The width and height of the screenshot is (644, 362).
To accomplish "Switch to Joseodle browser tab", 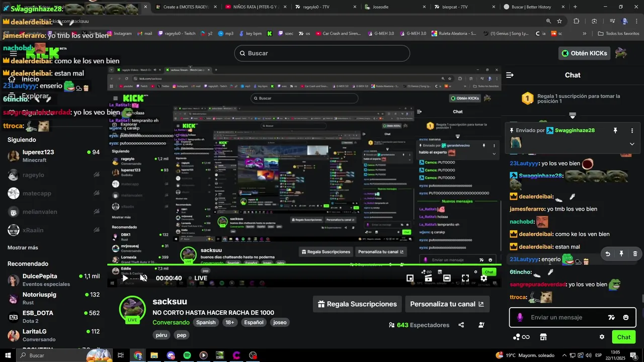I will [x=395, y=7].
